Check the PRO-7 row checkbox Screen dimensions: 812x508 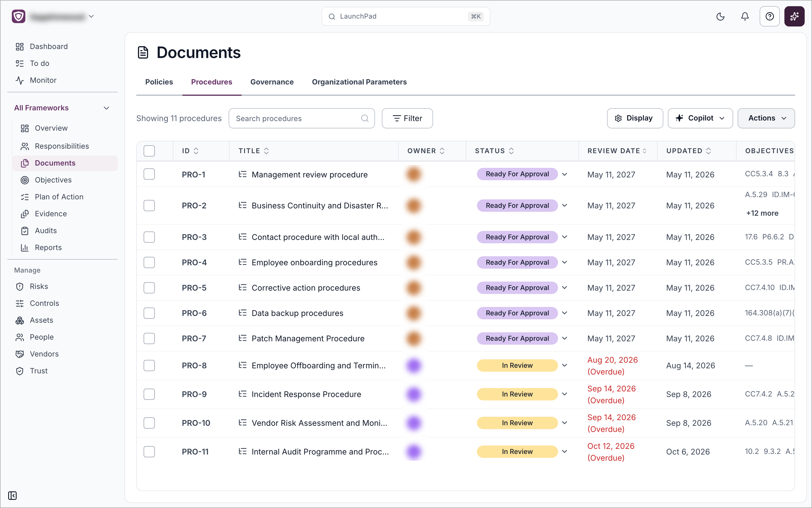tap(149, 338)
